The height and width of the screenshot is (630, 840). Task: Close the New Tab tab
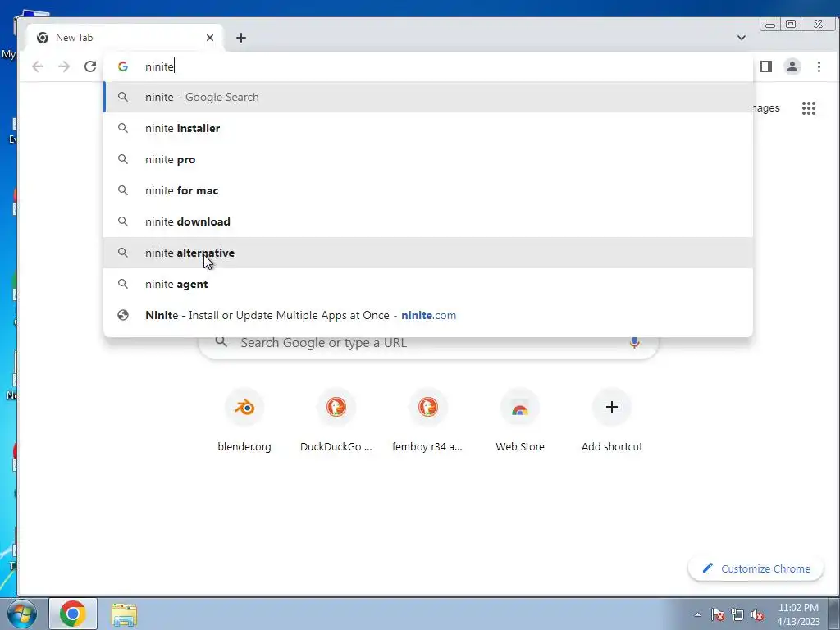coord(210,38)
